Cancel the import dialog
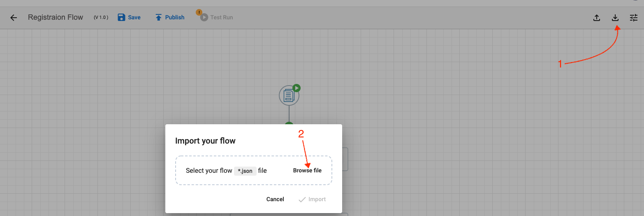 [x=275, y=199]
